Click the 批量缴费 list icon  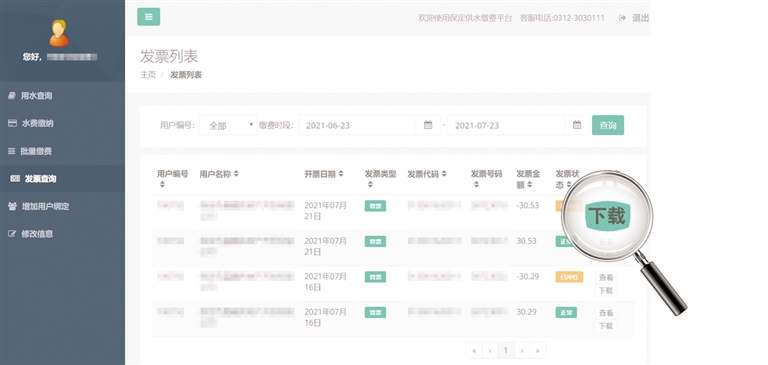point(12,151)
